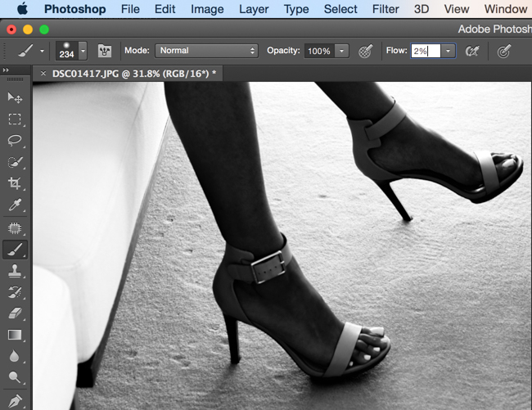The width and height of the screenshot is (532, 410).
Task: Open the Layer menu
Action: click(x=254, y=9)
